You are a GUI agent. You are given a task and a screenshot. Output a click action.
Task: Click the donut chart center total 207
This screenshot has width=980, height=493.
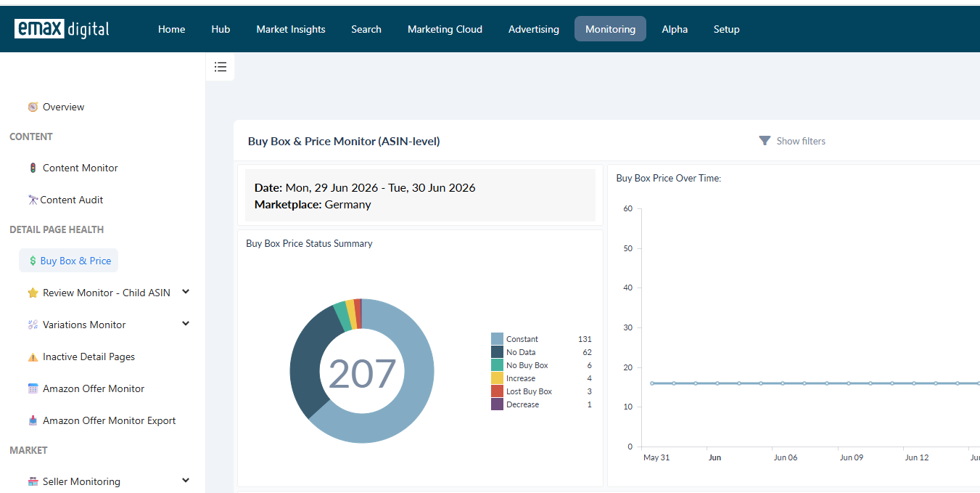coord(362,373)
